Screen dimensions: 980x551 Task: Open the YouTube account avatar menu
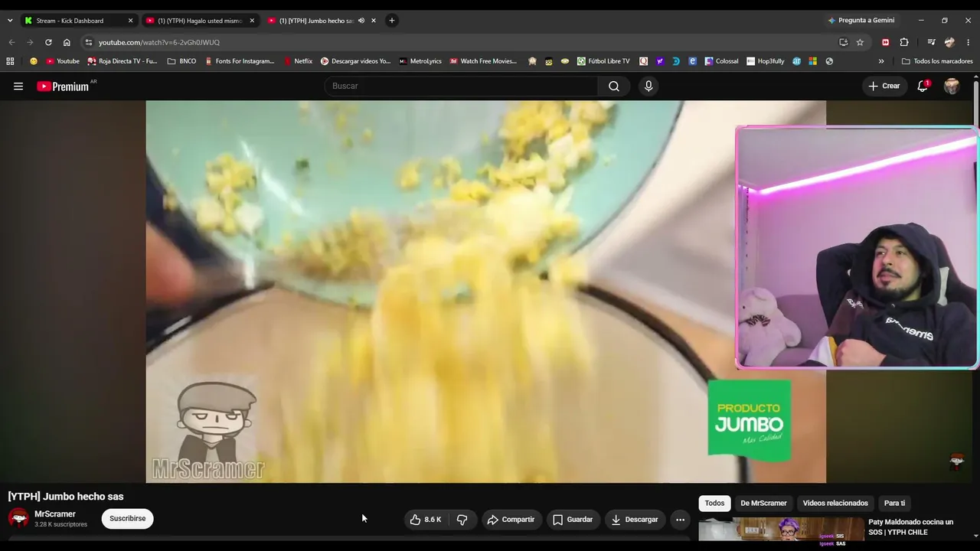pos(952,86)
